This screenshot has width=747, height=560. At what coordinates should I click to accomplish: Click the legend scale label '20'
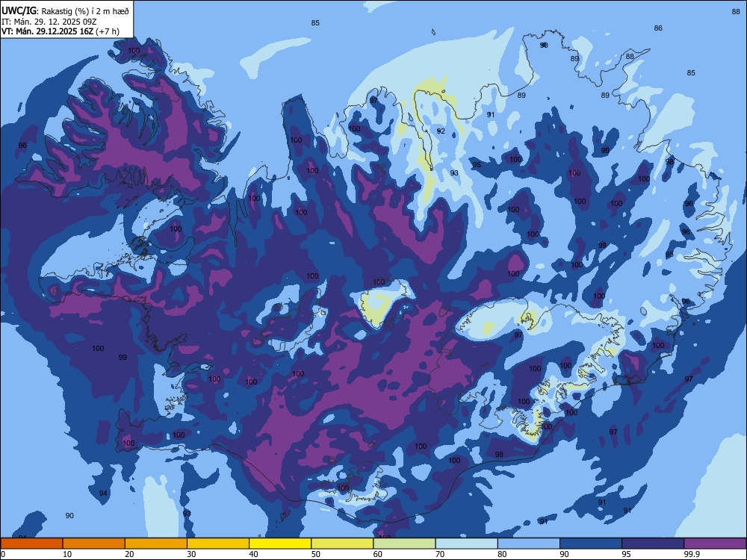coord(129,554)
